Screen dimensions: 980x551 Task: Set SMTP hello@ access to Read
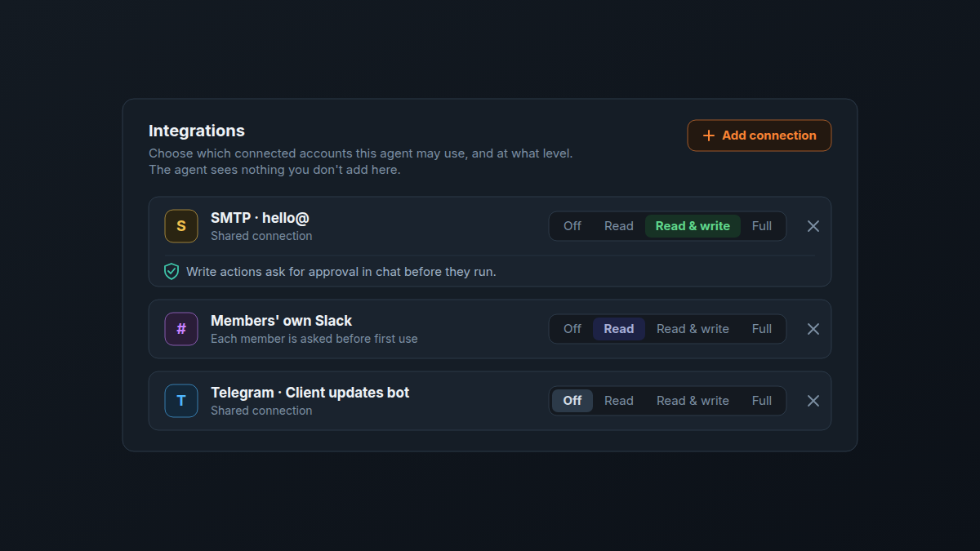pos(619,226)
